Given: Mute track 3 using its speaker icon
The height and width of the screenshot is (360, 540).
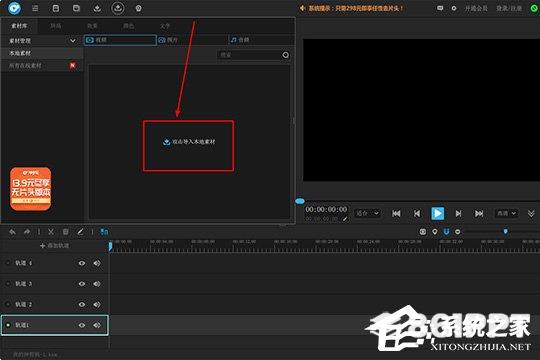Looking at the screenshot, I should tap(97, 284).
